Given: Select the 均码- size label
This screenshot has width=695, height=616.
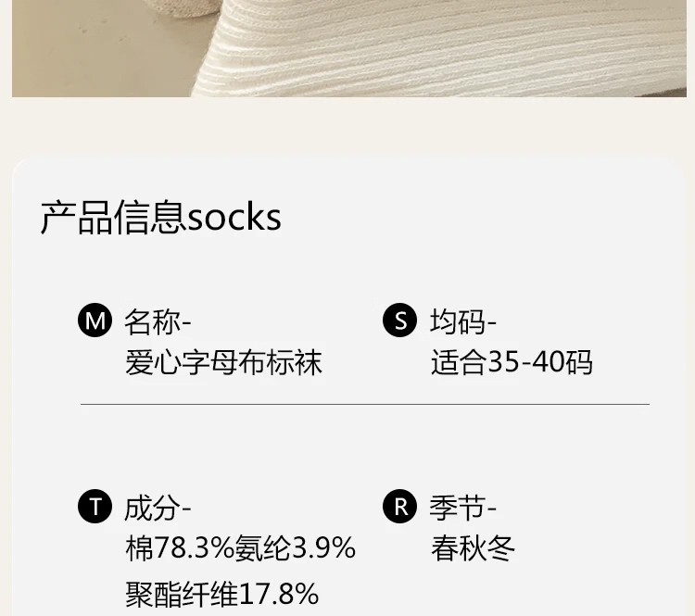Looking at the screenshot, I should 463,322.
